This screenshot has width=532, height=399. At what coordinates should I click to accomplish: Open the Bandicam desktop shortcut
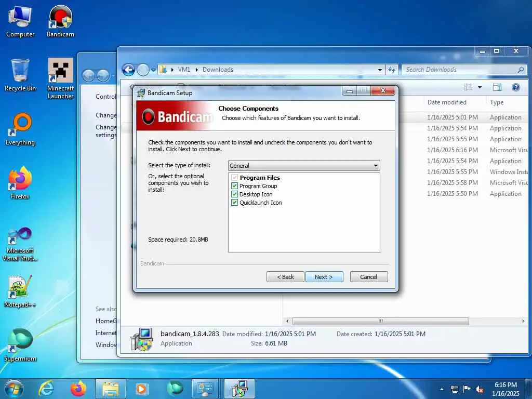click(x=60, y=22)
